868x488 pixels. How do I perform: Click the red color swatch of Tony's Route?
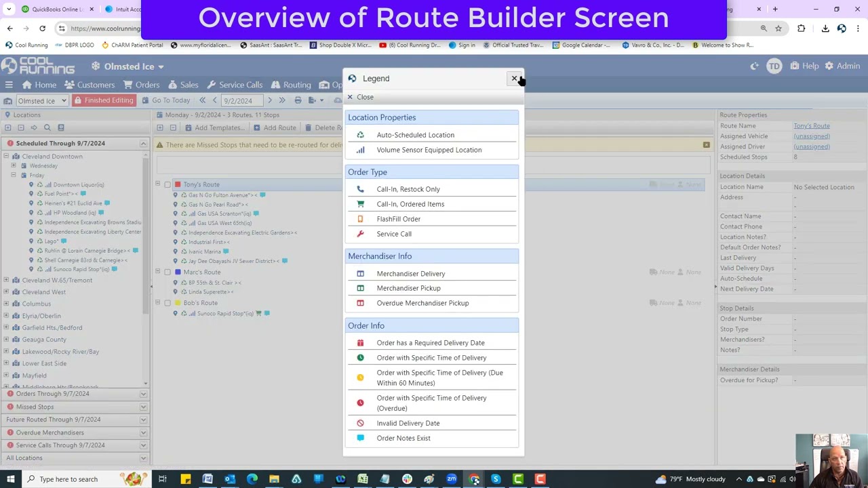[178, 184]
